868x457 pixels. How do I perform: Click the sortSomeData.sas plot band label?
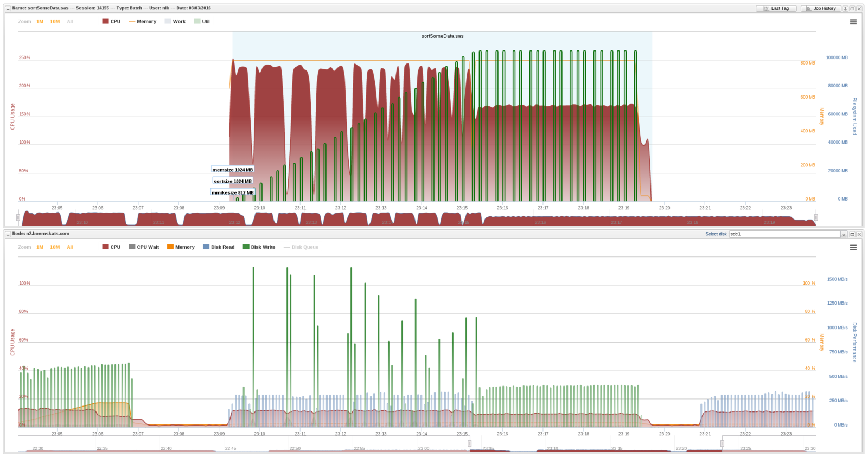(442, 36)
